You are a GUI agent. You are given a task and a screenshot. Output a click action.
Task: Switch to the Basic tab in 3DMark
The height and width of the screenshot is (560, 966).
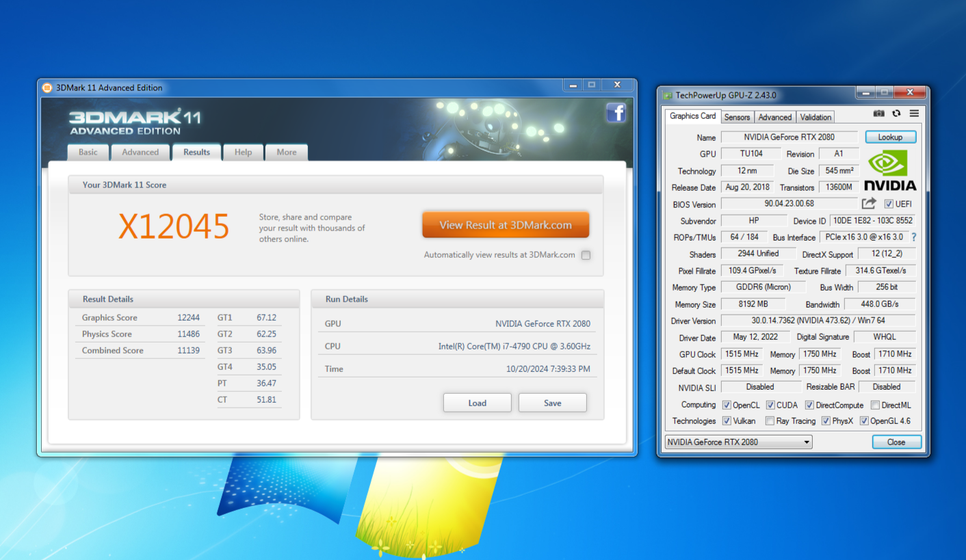click(88, 152)
